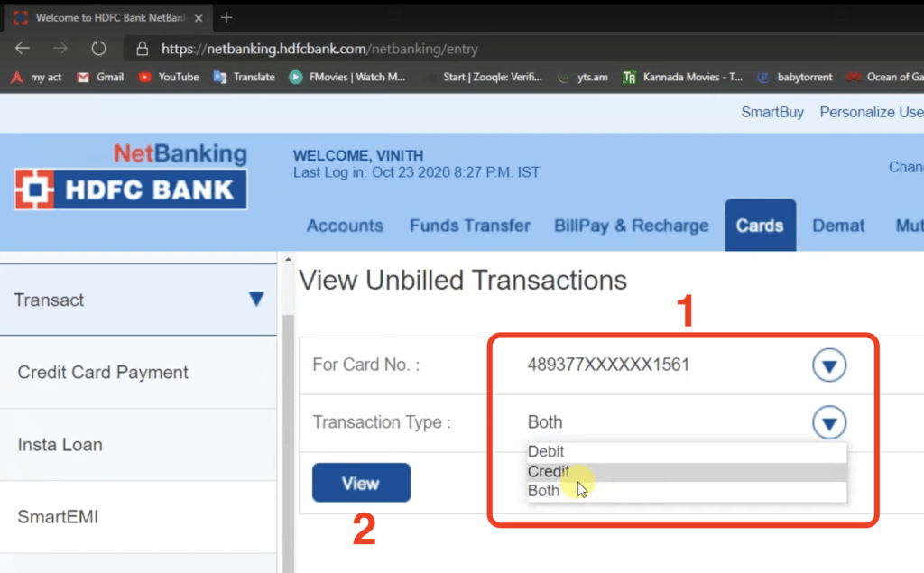Screen dimensions: 924x573
Task: Click the browser forward arrow
Action: [x=60, y=49]
